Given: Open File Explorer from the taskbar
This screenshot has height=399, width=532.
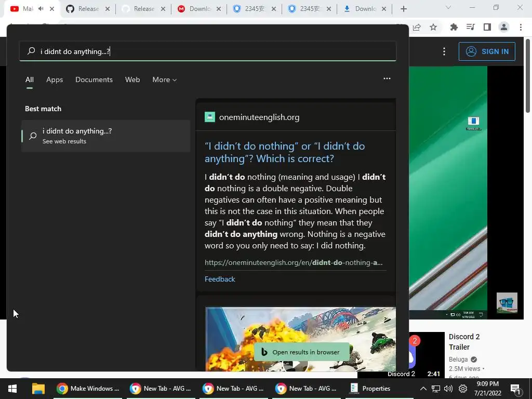Looking at the screenshot, I should tap(38, 389).
